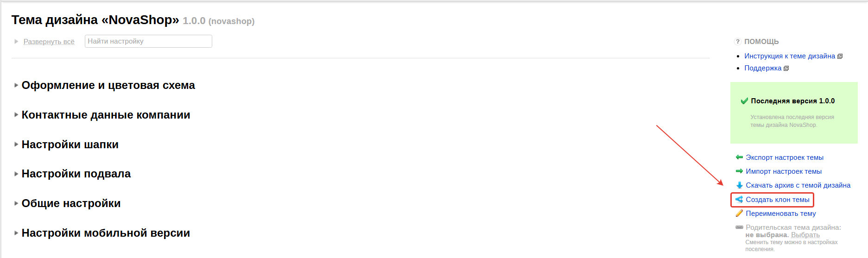Expand Контактные данные компании section
This screenshot has height=258, width=868.
[106, 115]
